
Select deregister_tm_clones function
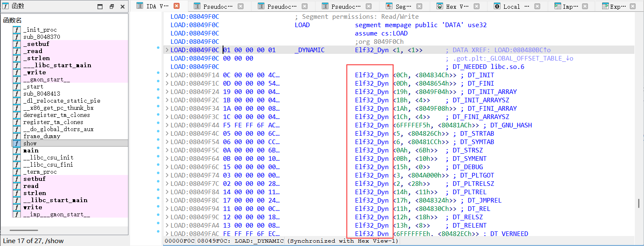coord(69,115)
